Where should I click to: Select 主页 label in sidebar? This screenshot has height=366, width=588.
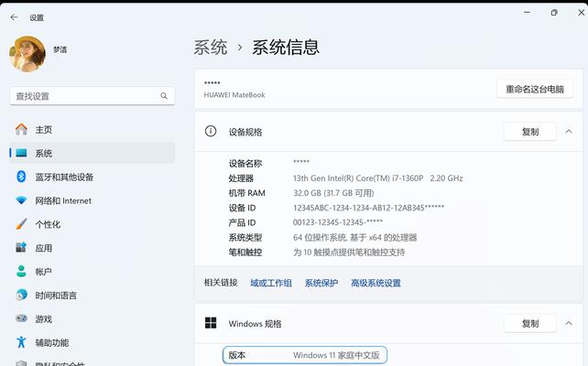coord(43,130)
